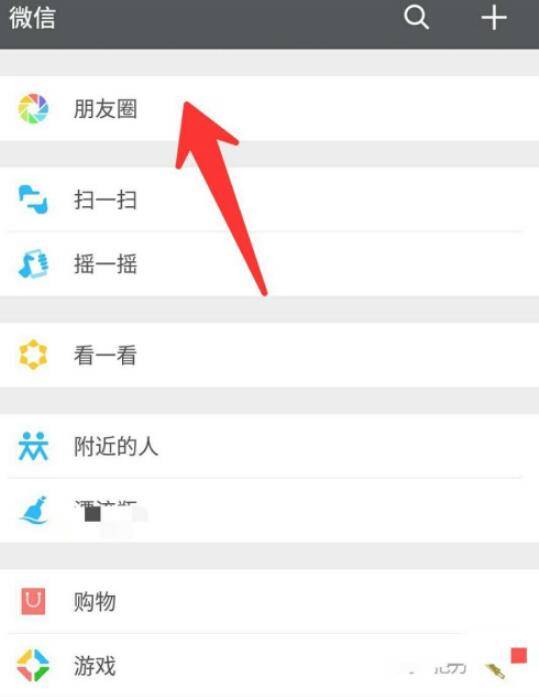Tap the yellow Top Stories hexagon icon
Image resolution: width=539 pixels, height=697 pixels.
click(x=33, y=355)
